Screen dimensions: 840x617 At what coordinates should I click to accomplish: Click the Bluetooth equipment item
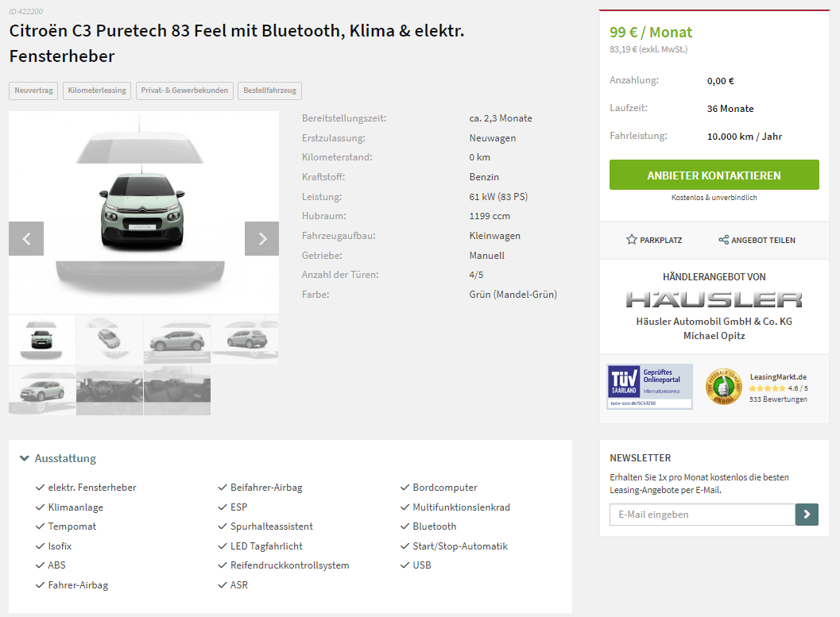coord(428,526)
